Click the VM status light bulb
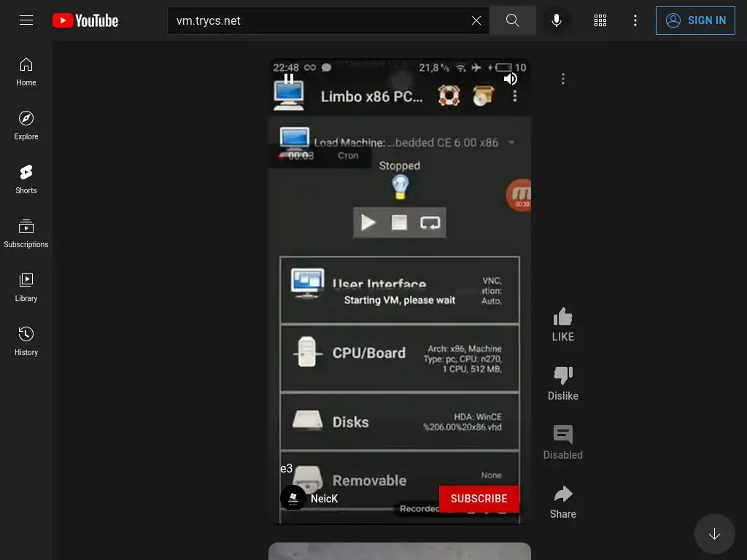The image size is (747, 560). pos(400,187)
